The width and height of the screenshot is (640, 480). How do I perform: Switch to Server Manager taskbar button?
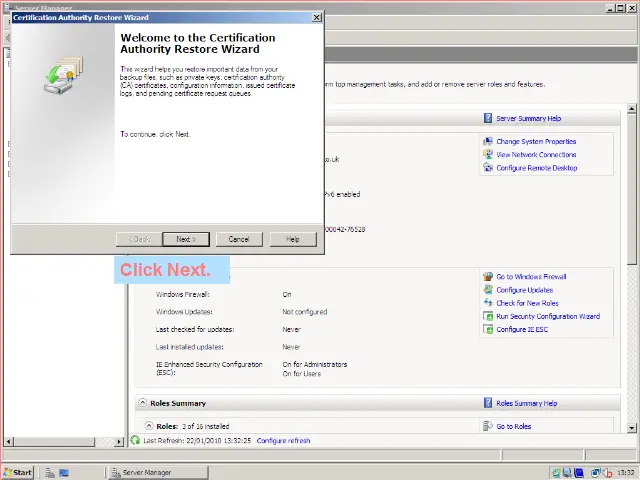(158, 473)
